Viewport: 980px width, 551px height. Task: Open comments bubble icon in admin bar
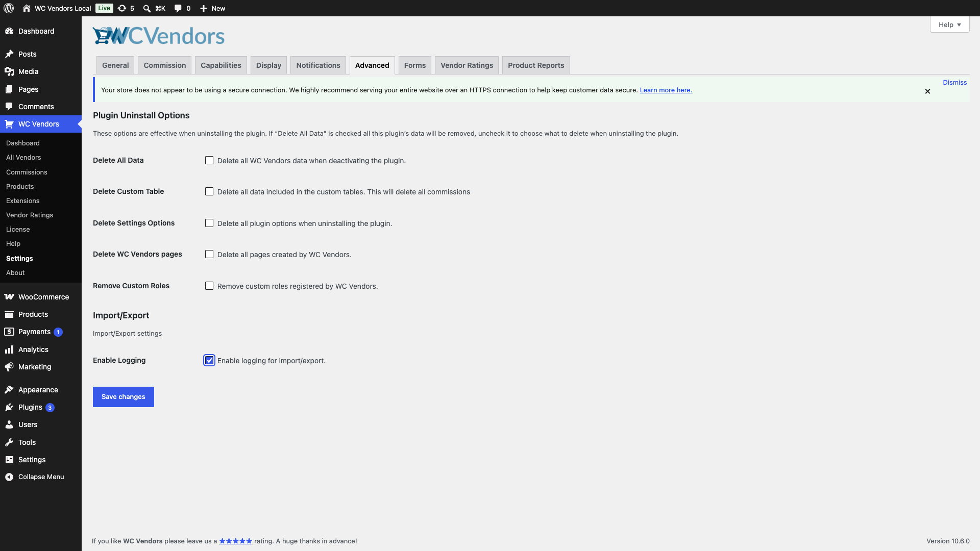tap(178, 8)
